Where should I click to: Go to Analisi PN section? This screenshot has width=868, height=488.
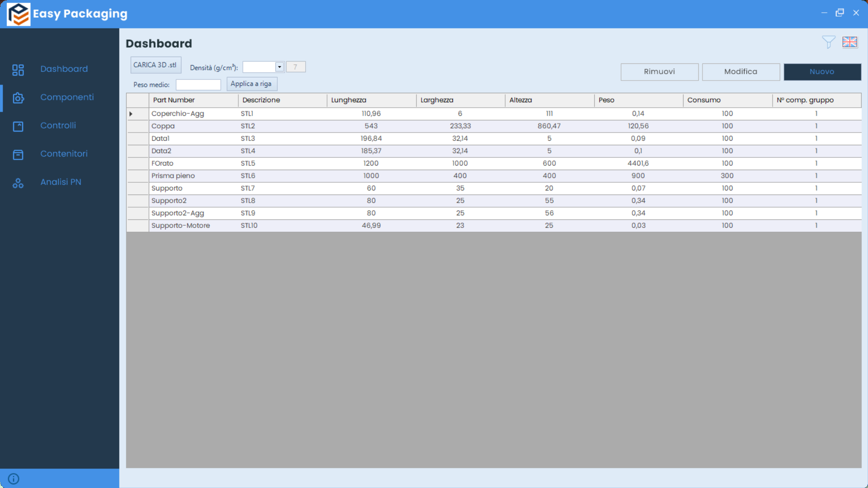[61, 182]
